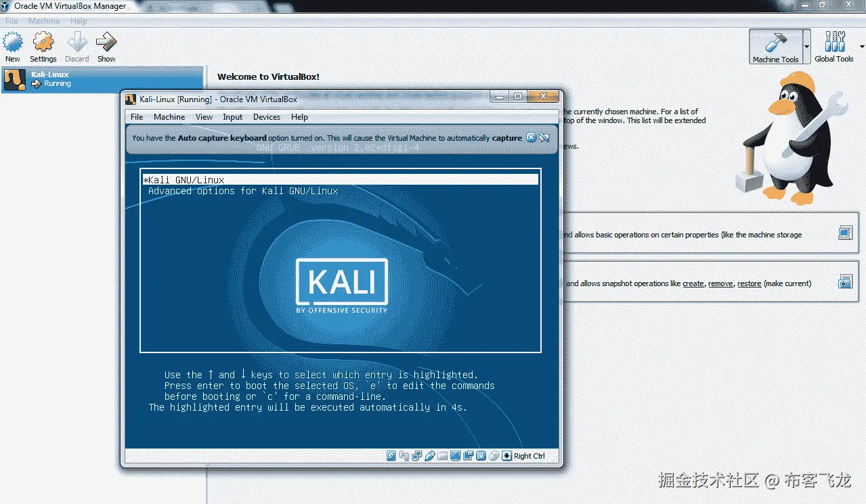The image size is (866, 504).
Task: Expand the Machine Tools dropdown arrow
Action: tap(806, 47)
